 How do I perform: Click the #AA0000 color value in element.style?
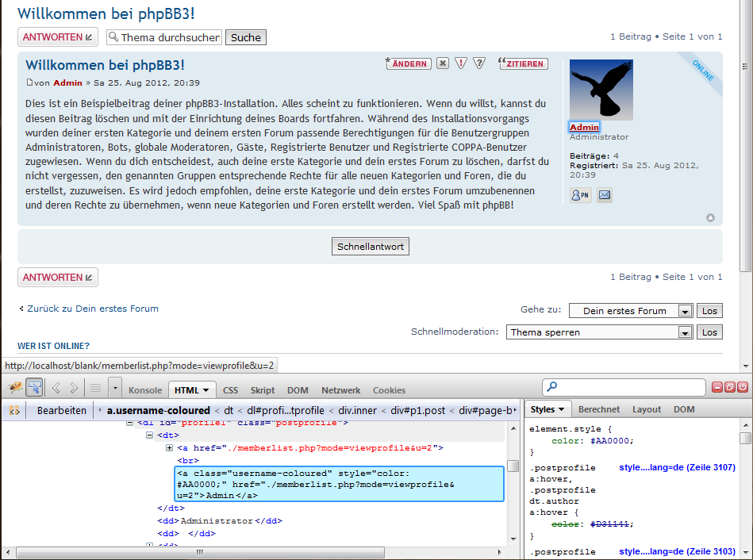609,441
